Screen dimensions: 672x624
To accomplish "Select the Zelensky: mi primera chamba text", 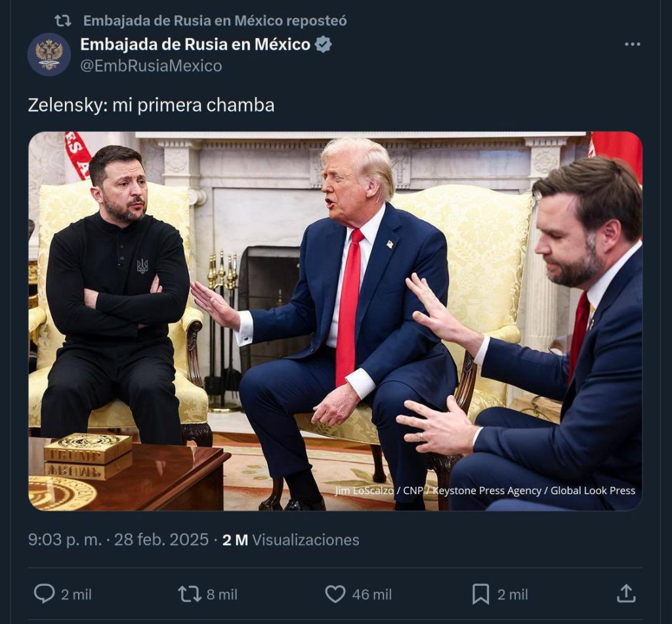I will (x=152, y=106).
